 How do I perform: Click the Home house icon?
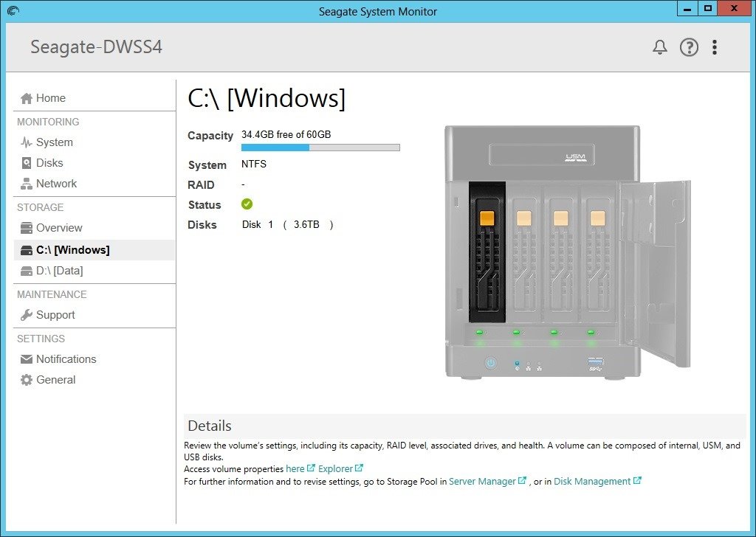tap(27, 98)
